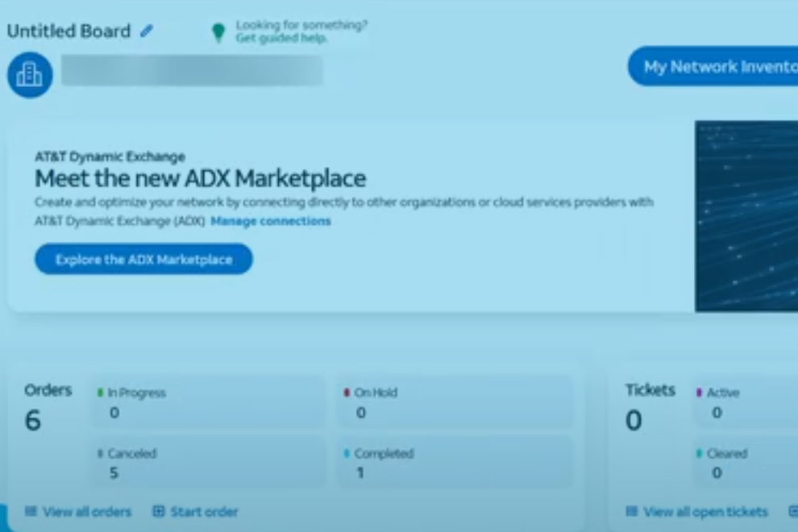Click the AT&T Dynamic Exchange label
This screenshot has width=798, height=532.
tap(110, 157)
